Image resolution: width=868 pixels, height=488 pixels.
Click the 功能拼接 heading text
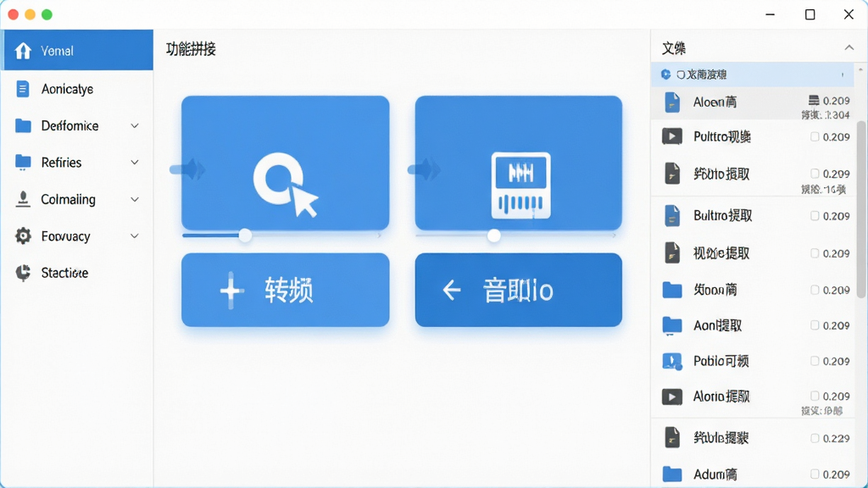pyautogui.click(x=191, y=49)
